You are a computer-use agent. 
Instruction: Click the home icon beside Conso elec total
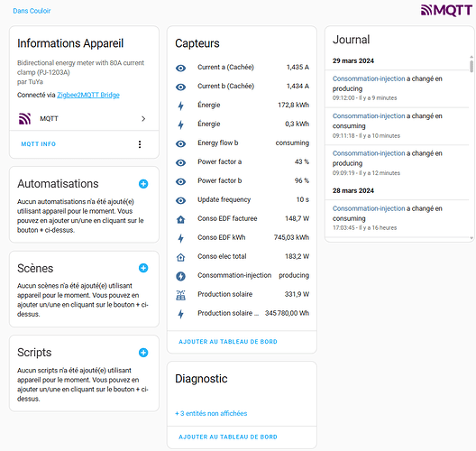180,257
